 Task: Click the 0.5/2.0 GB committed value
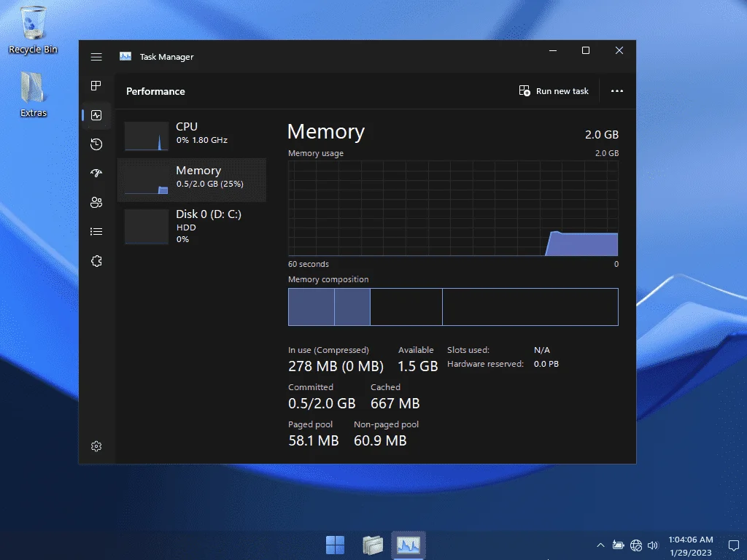(322, 403)
